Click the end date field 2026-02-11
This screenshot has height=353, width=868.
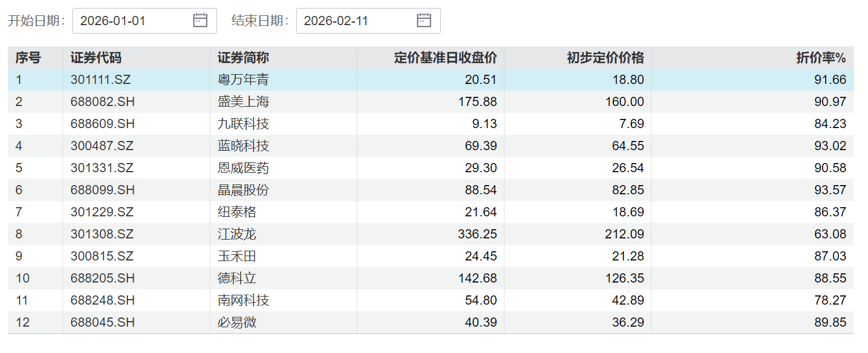[x=356, y=20]
